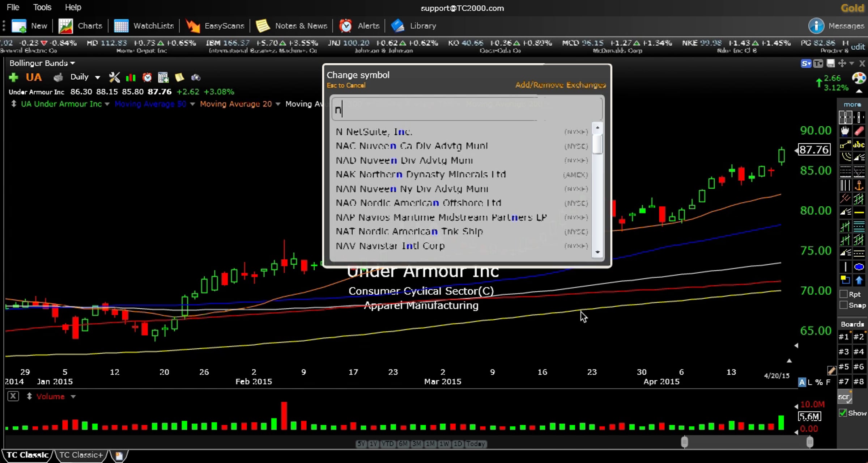The width and height of the screenshot is (868, 463).
Task: Select 'NAV Navistar Intl Corp' from symbol list
Action: tap(462, 246)
